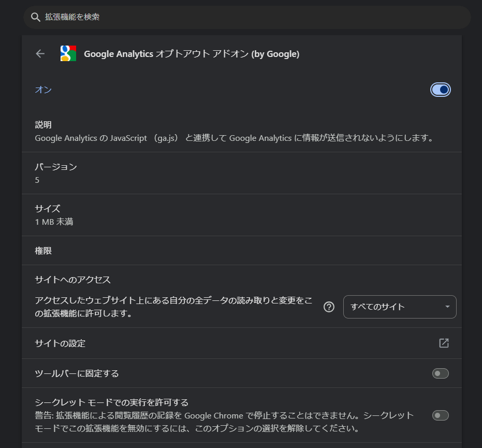
Task: Click the シークレット モードでの実行を許可する label
Action: [111, 402]
